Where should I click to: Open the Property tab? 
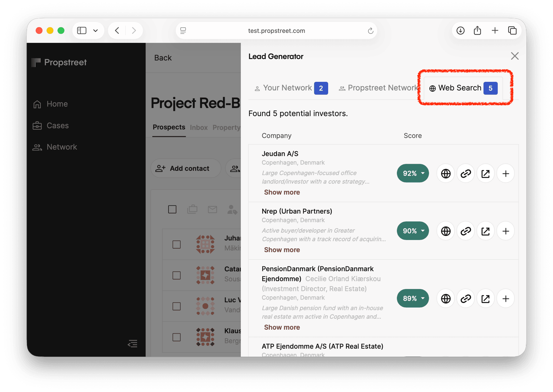pos(226,128)
